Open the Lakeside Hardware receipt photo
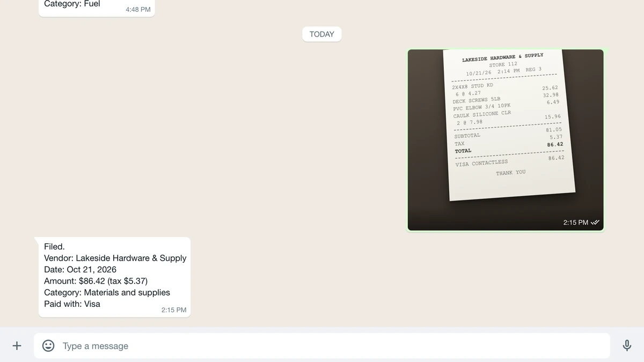Viewport: 644px width, 362px height. 506,140
